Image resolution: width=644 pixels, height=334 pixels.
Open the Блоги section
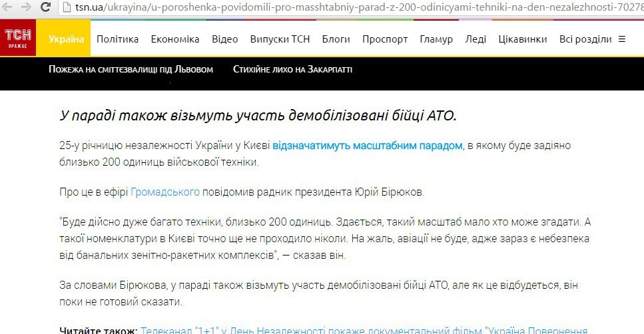336,39
